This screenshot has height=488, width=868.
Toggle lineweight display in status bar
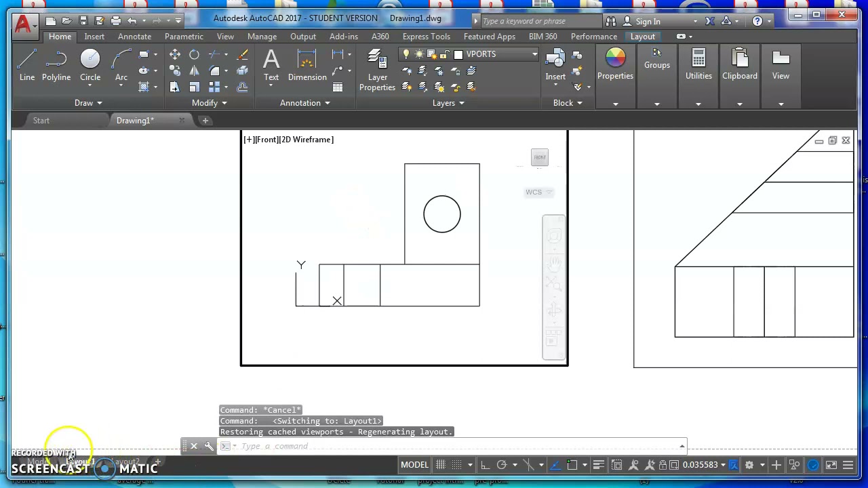[x=598, y=465]
